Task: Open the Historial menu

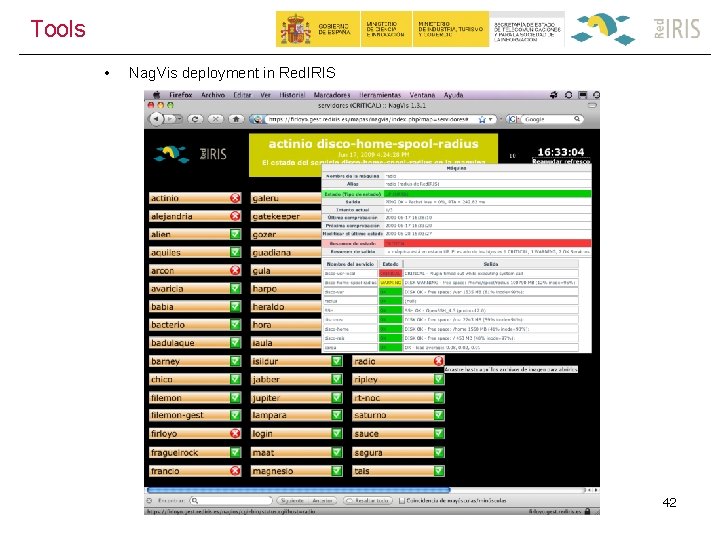Action: tap(292, 95)
